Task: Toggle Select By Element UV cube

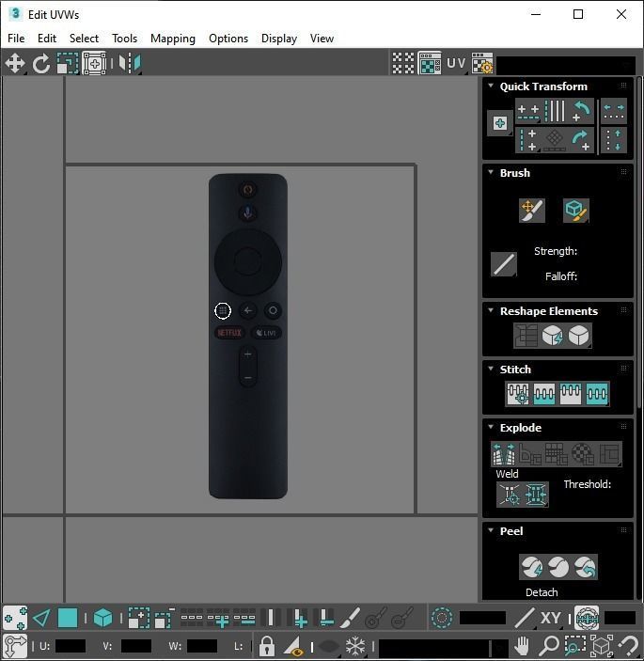Action: (x=102, y=618)
